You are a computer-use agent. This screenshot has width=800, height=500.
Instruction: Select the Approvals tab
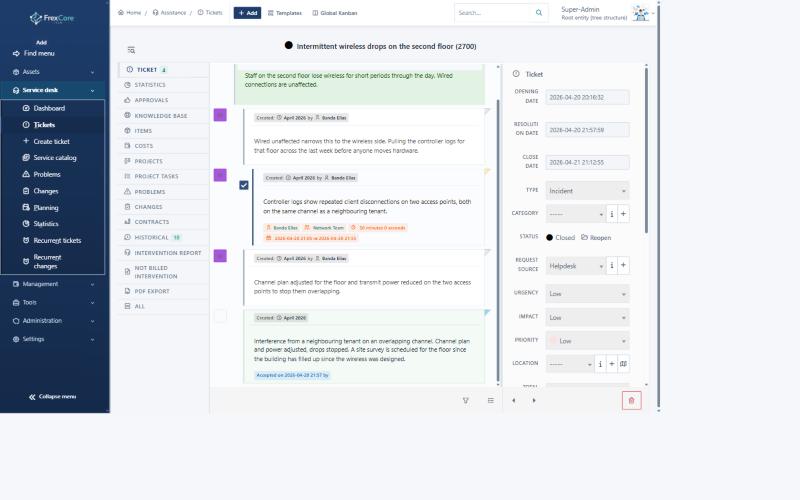click(x=164, y=100)
